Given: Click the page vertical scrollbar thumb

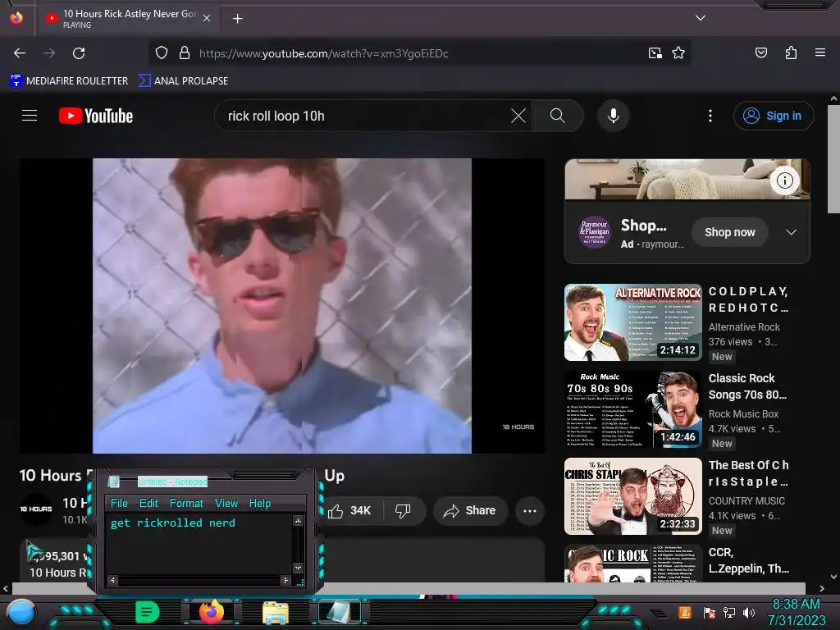Looking at the screenshot, I should 833,159.
